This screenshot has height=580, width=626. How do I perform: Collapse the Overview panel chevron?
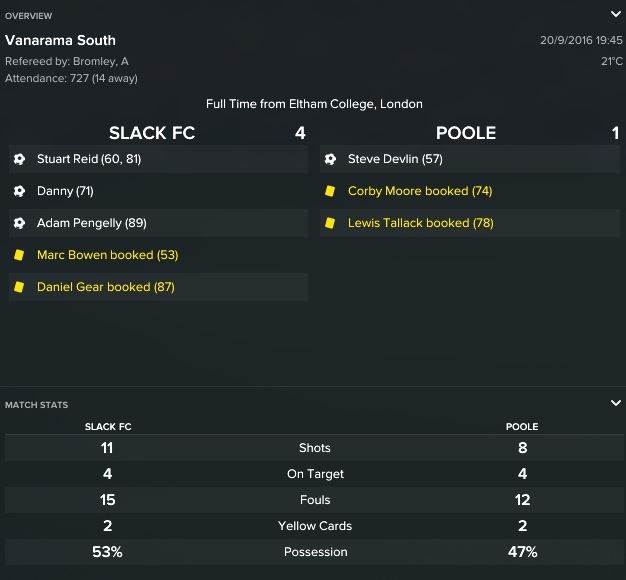coord(615,14)
